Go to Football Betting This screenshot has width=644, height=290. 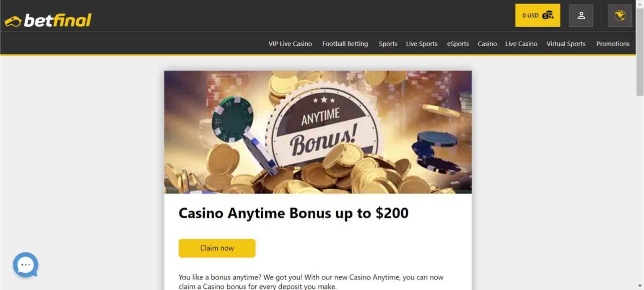345,44
